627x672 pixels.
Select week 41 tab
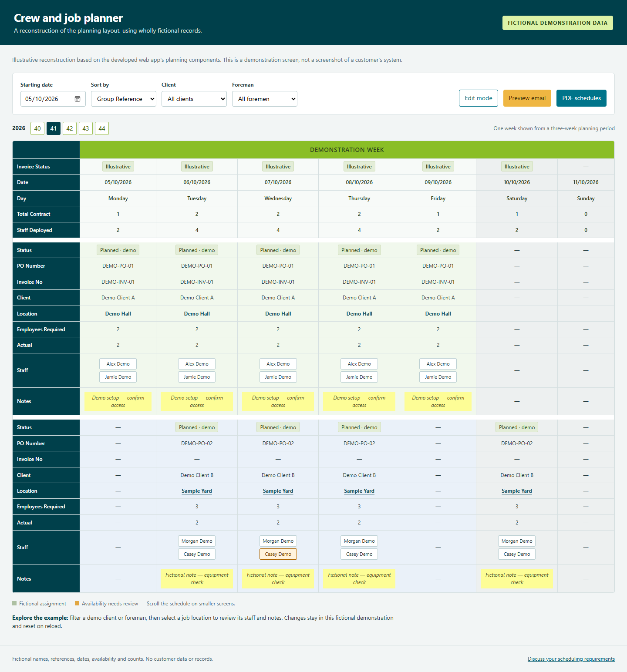54,128
